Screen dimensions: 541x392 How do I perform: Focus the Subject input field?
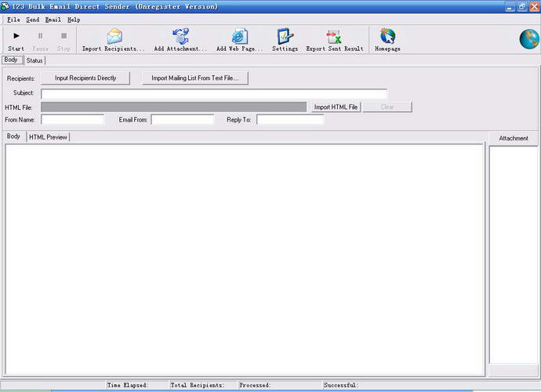pos(214,93)
